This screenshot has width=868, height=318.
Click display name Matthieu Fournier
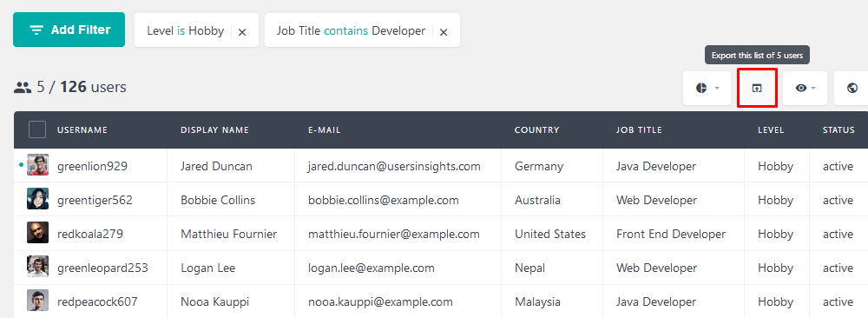(x=228, y=234)
